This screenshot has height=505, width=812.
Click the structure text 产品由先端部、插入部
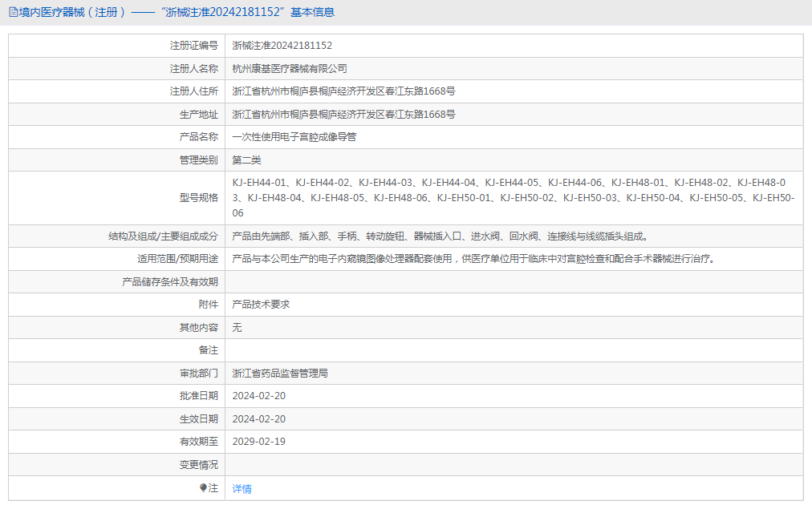pos(441,236)
